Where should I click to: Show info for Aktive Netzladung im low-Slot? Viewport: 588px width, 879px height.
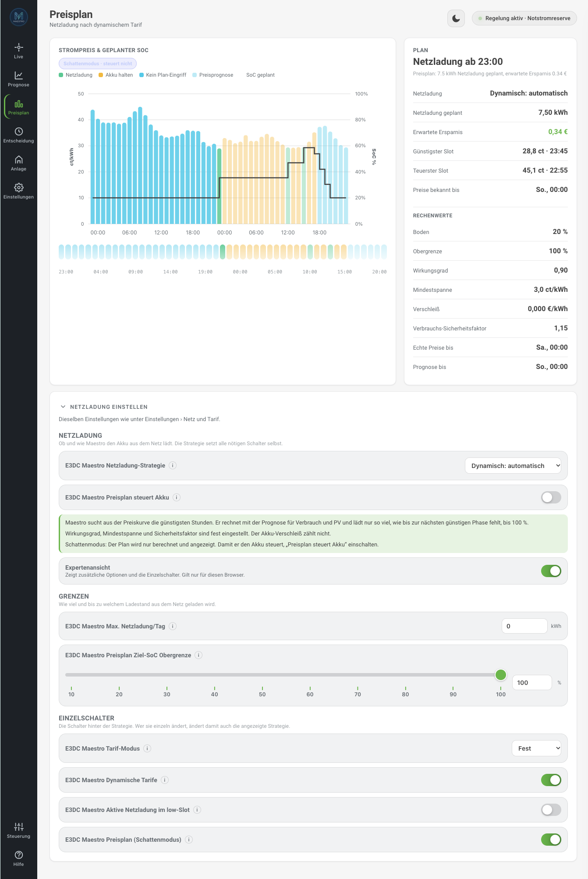click(198, 810)
